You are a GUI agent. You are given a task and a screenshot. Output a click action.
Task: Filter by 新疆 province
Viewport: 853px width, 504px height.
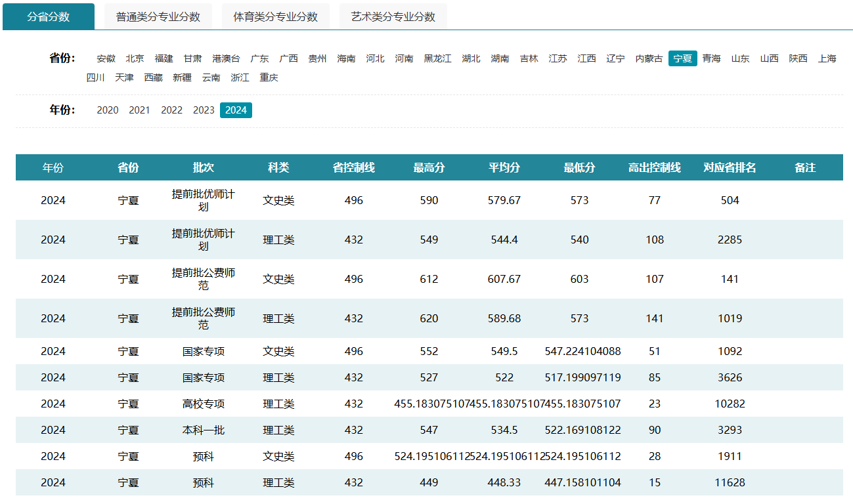tap(182, 77)
